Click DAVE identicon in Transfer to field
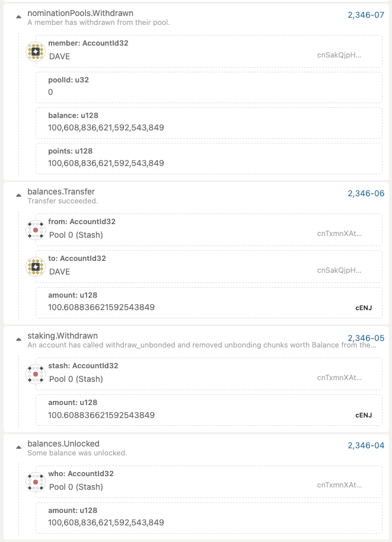The width and height of the screenshot is (392, 542). coord(36,267)
